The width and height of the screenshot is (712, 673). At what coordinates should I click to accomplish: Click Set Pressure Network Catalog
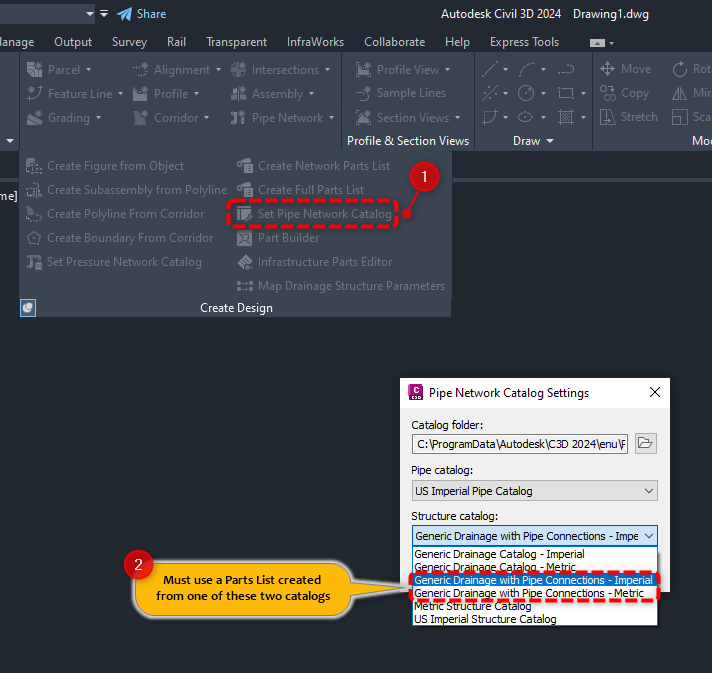coord(114,262)
